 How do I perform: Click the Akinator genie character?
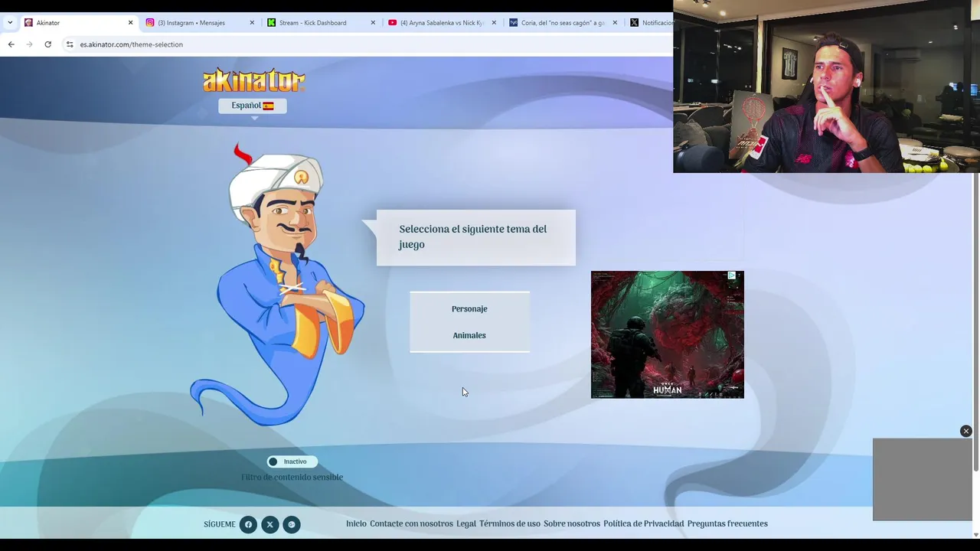pyautogui.click(x=279, y=285)
